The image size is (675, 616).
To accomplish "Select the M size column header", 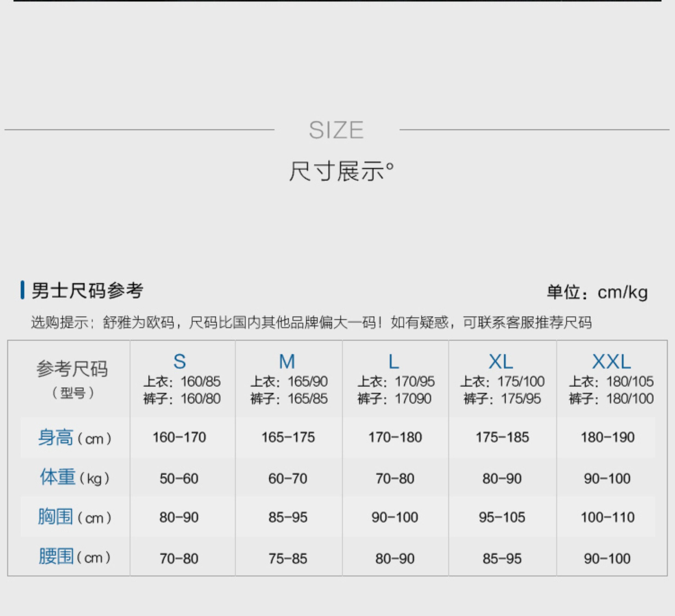I will click(x=287, y=362).
